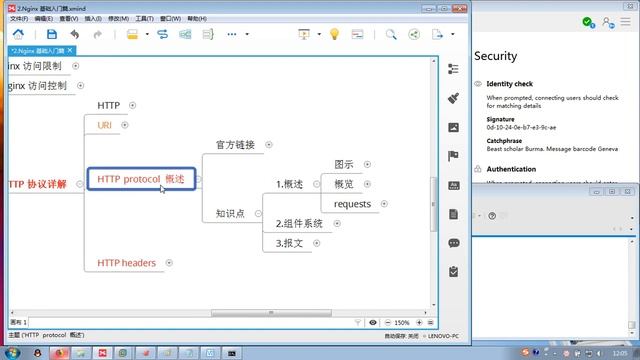Open the 帮助(H) menu
This screenshot has width=640, height=360.
click(x=197, y=19)
